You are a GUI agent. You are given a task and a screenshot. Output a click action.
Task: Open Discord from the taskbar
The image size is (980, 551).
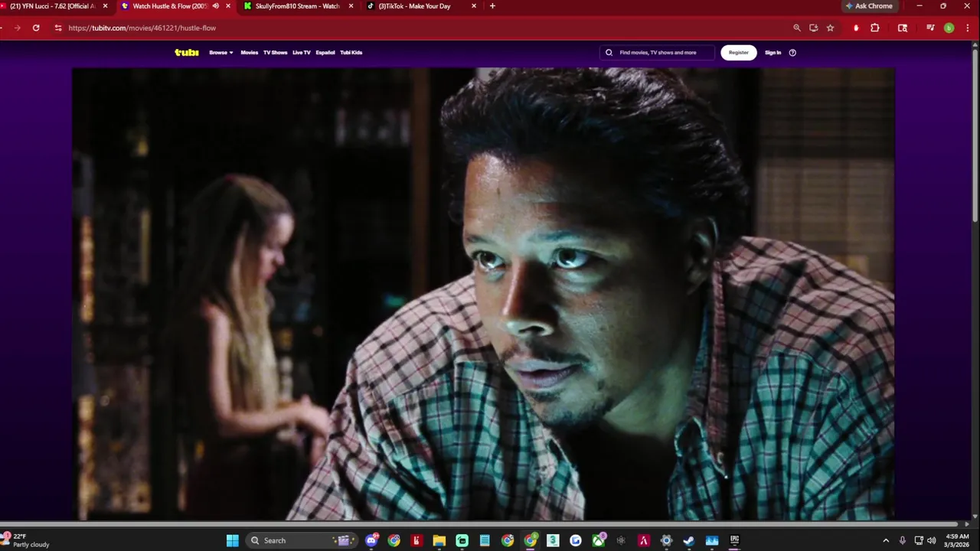point(371,540)
